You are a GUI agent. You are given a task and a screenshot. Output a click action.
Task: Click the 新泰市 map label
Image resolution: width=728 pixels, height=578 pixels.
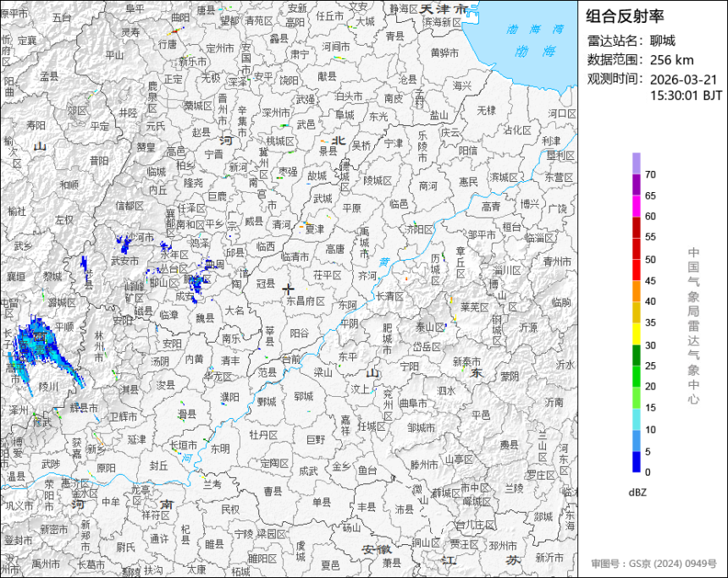coord(466,361)
